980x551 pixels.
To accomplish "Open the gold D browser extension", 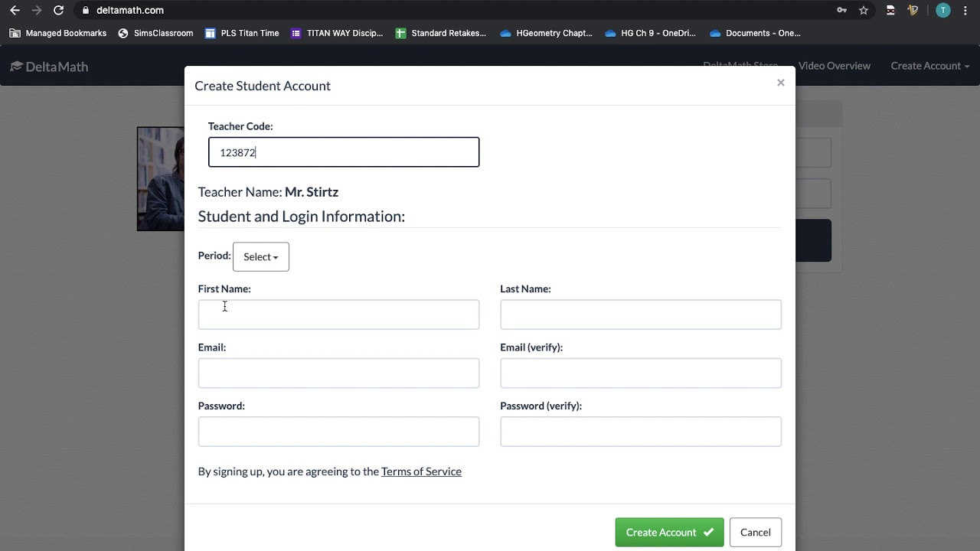I will (x=913, y=11).
